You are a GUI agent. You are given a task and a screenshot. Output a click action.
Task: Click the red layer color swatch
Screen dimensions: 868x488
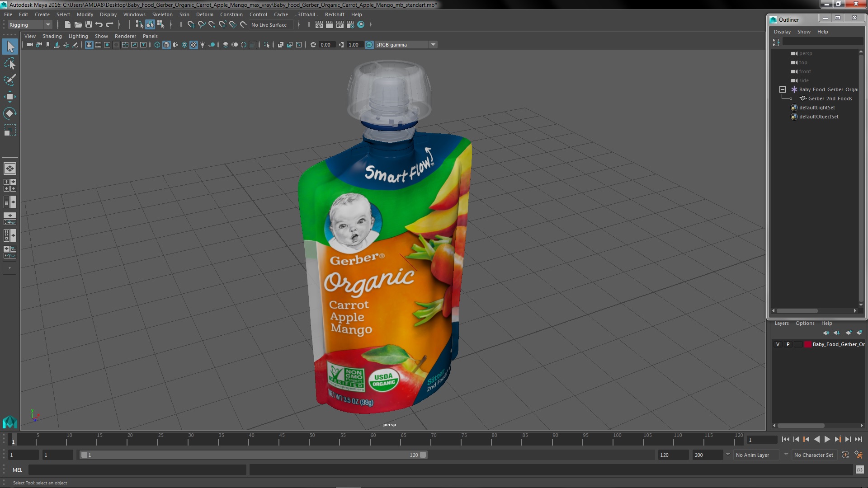(x=807, y=344)
